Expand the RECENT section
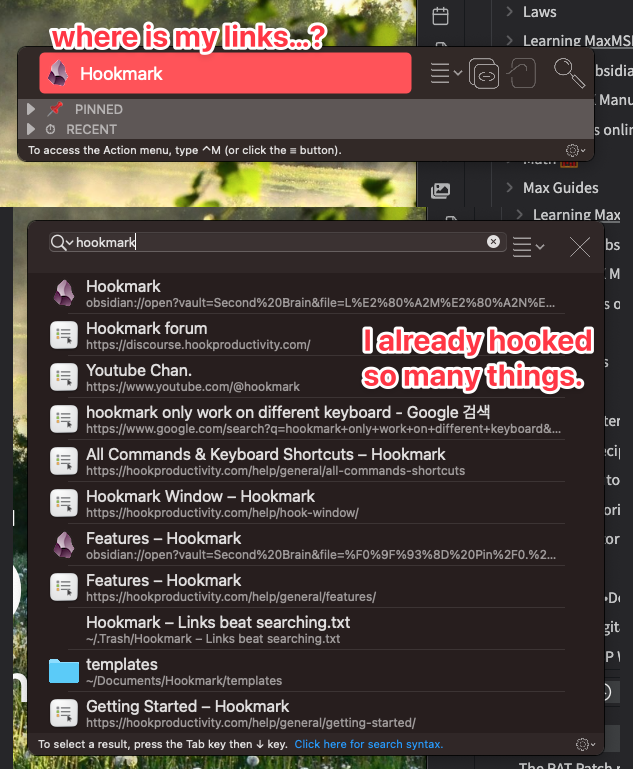The image size is (633, 769). [31, 129]
